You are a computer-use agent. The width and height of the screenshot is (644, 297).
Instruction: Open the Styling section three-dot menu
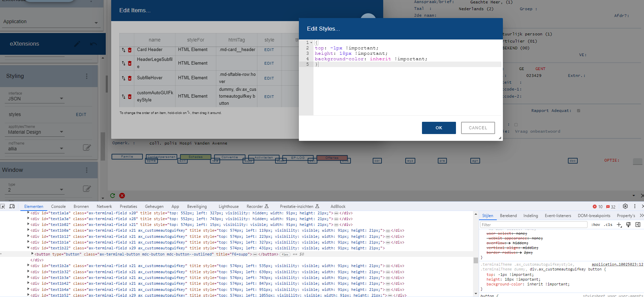point(87,76)
